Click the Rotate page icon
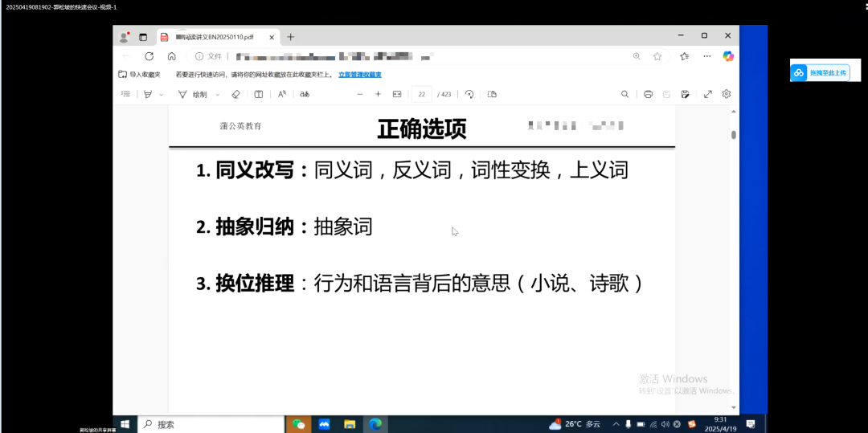 pos(469,94)
